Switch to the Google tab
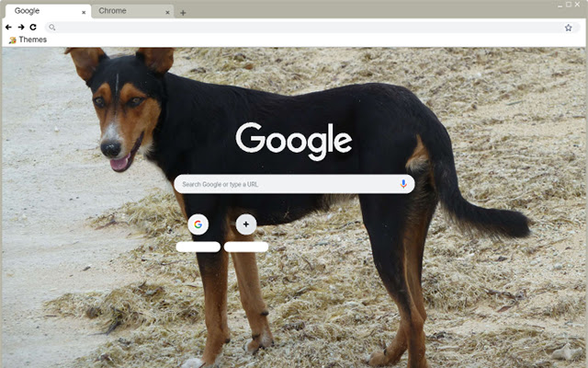 coord(48,11)
